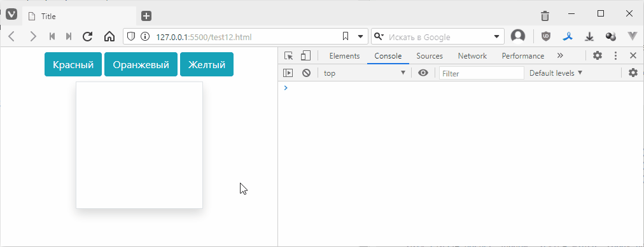Switch to the Network tab

(472, 56)
